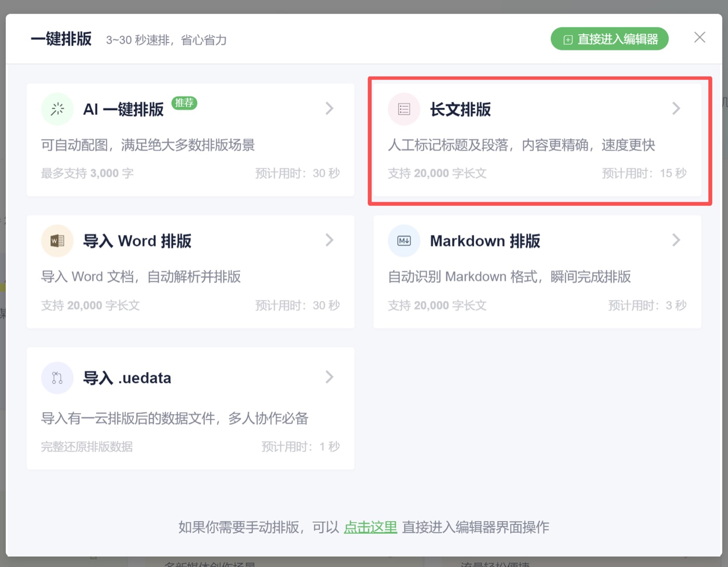Viewport: 728px width, 567px height.
Task: Click the 推荐 badge next to AI 一键排版
Action: click(x=184, y=103)
